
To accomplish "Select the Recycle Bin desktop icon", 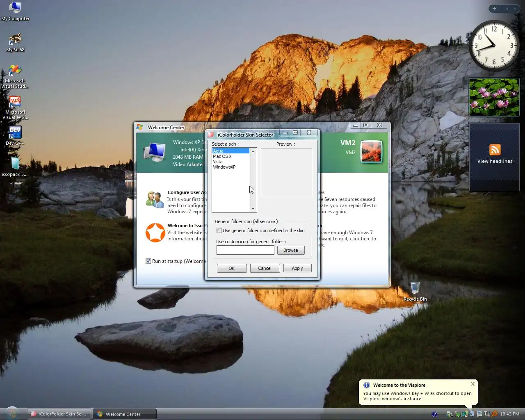I will click(415, 291).
